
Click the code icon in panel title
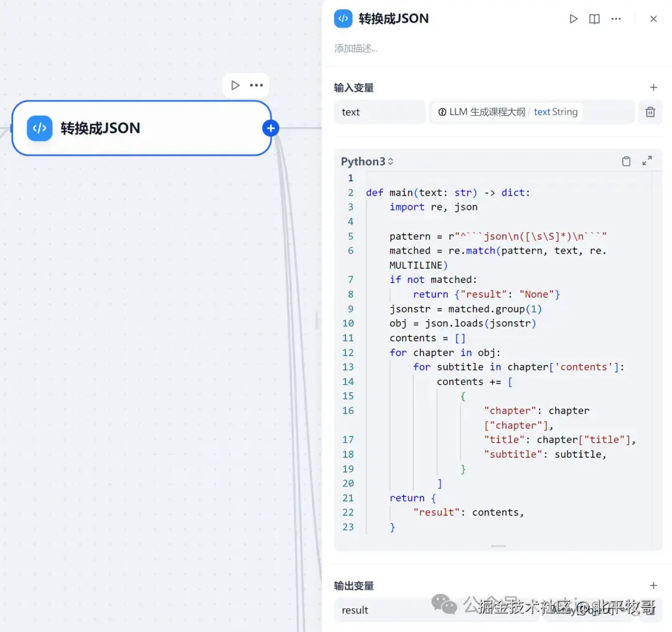pyautogui.click(x=343, y=19)
